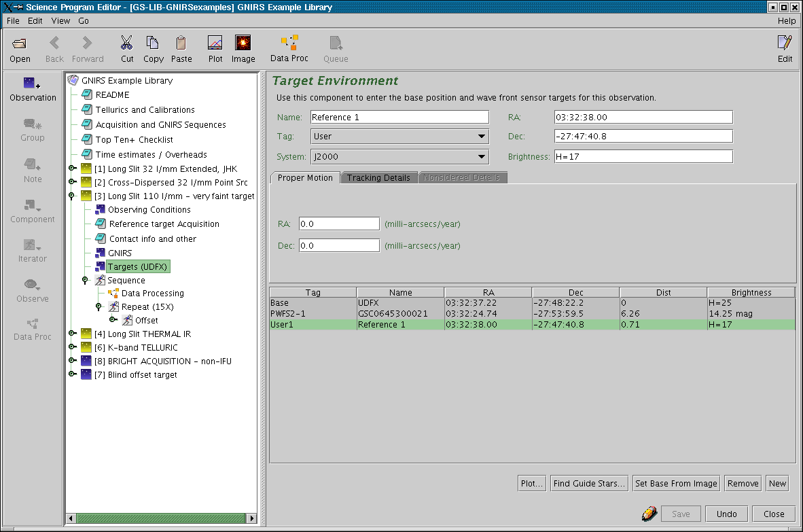Collapse observation [3] Long Slit 110 l/mm

(72, 196)
